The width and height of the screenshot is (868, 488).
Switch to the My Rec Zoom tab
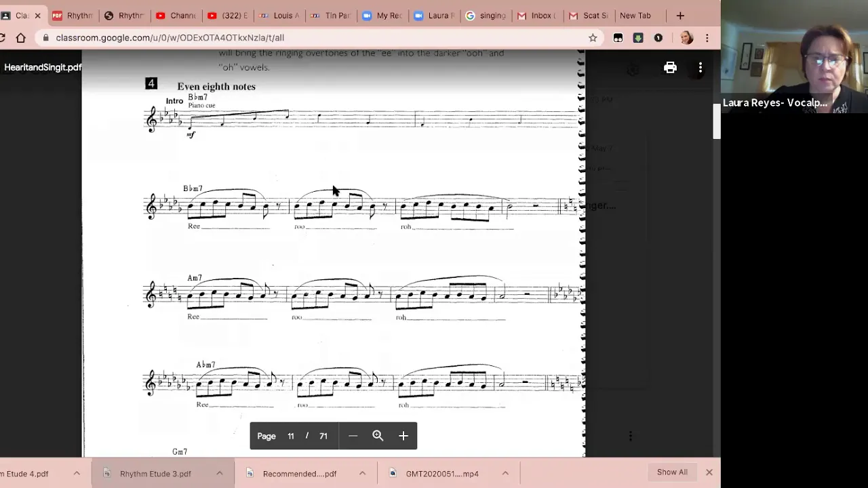pos(382,16)
